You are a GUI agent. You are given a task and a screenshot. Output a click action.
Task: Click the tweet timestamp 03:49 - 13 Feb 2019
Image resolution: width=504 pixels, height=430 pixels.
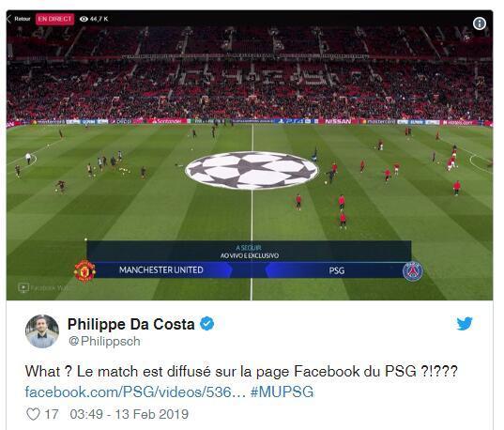pyautogui.click(x=130, y=414)
